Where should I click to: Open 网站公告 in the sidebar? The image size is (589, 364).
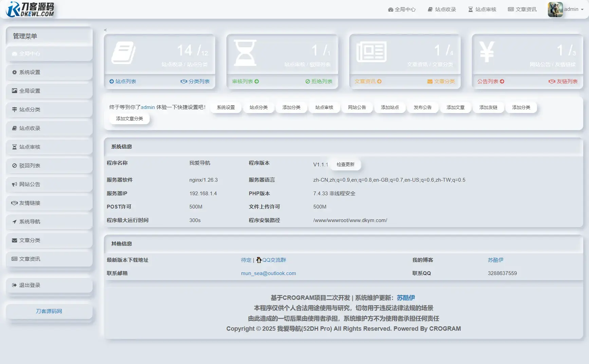49,184
